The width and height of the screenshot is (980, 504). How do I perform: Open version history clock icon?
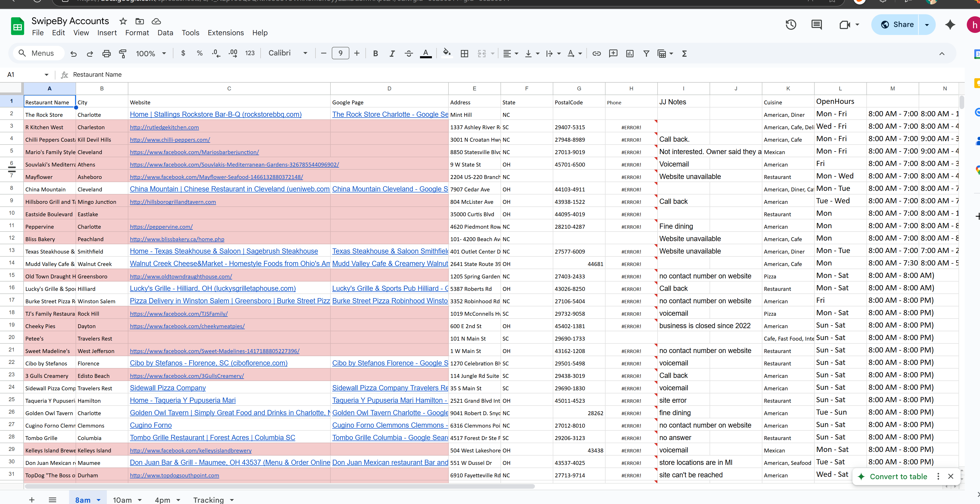coord(791,25)
